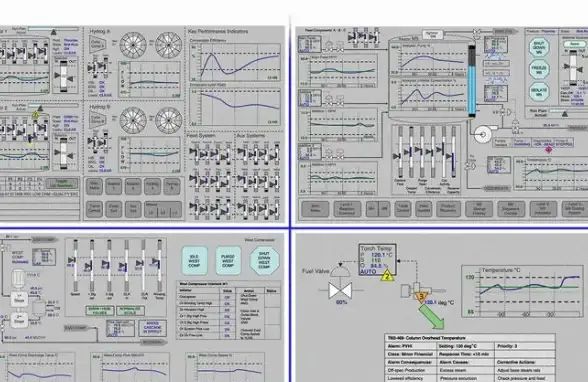Click the cyan reactor level bar

click(x=472, y=81)
